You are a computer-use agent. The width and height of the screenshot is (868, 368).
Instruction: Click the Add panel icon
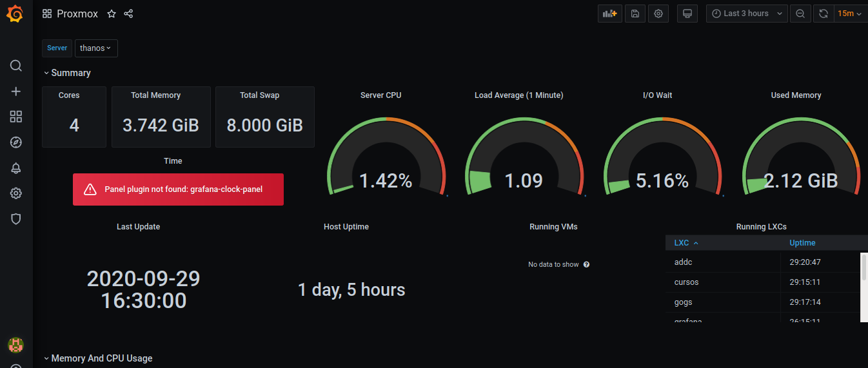pos(609,14)
